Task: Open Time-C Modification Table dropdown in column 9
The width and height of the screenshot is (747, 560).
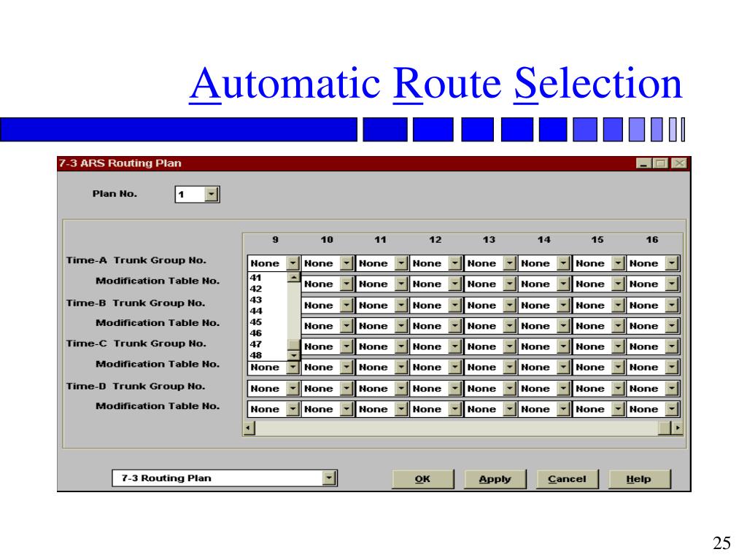Action: tap(293, 367)
